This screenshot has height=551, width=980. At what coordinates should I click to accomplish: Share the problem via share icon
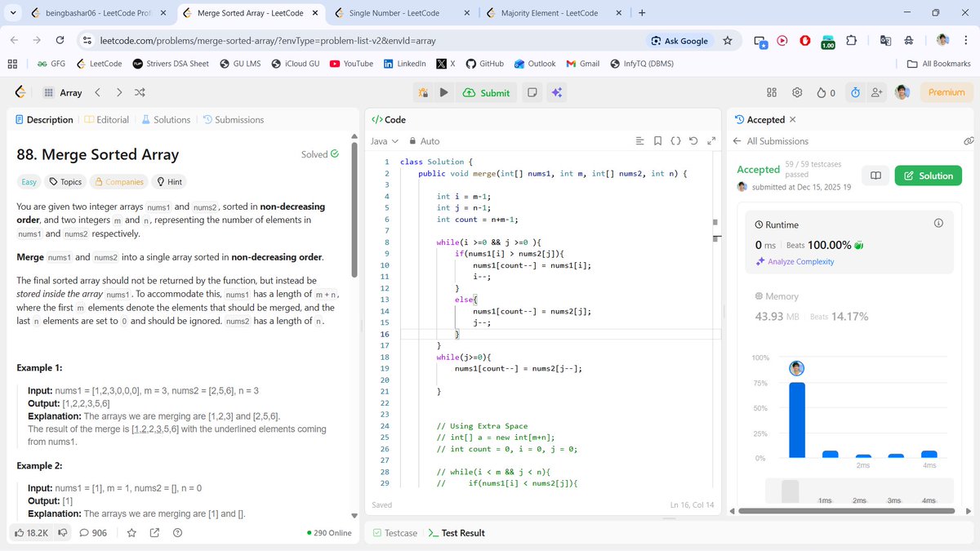coord(154,533)
